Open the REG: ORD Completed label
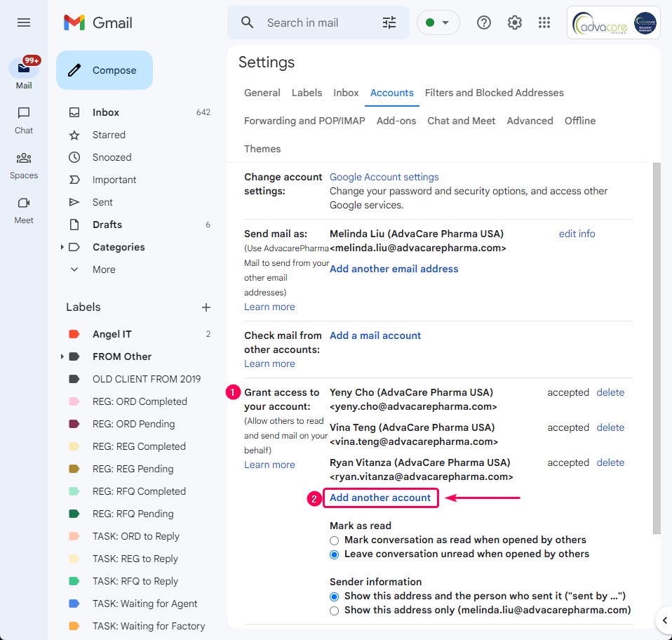Viewport: 672px width, 640px height. point(140,401)
